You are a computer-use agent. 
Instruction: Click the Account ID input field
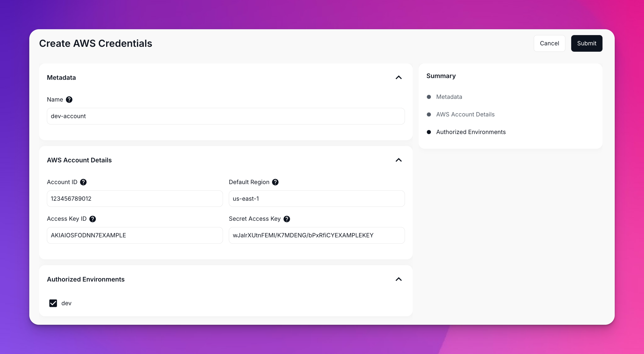(135, 199)
